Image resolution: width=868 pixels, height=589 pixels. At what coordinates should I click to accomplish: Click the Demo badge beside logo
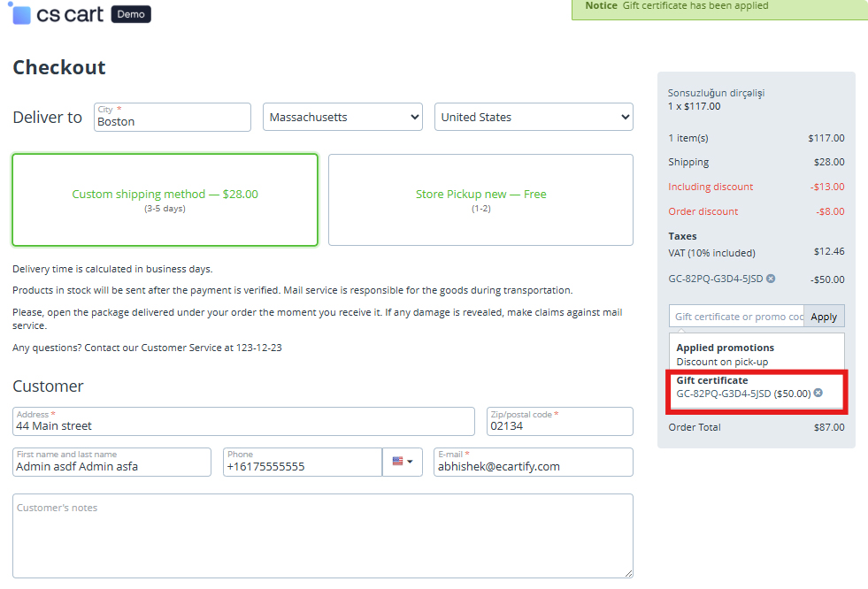[x=131, y=14]
